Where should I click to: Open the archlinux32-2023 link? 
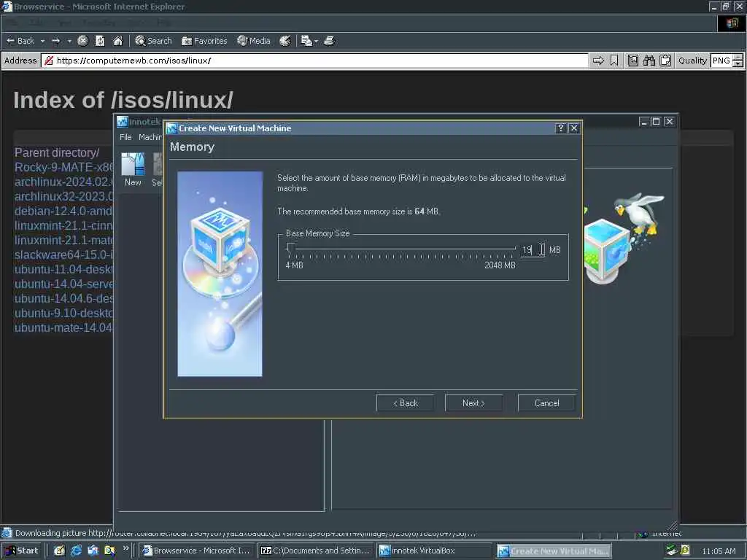pos(64,197)
